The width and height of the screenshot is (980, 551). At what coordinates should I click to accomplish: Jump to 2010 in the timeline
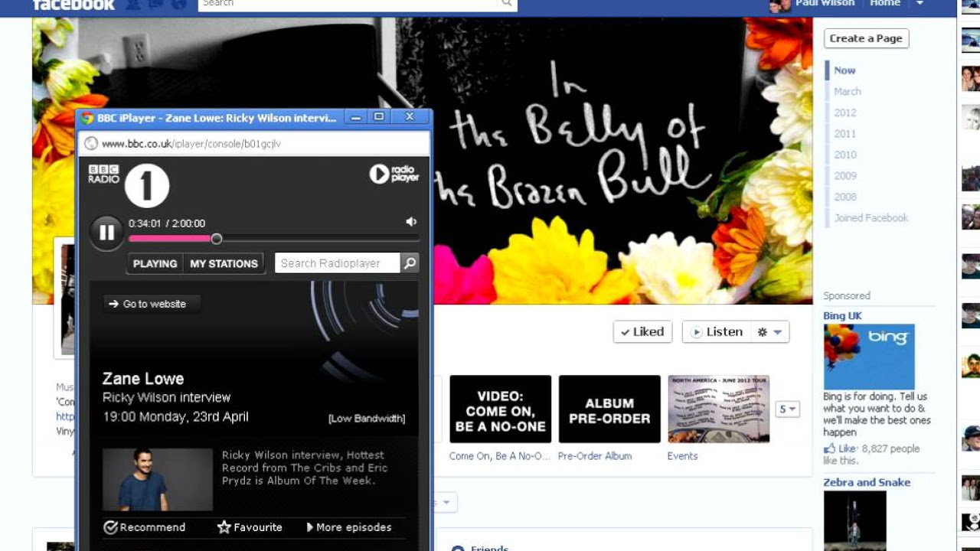pos(845,155)
